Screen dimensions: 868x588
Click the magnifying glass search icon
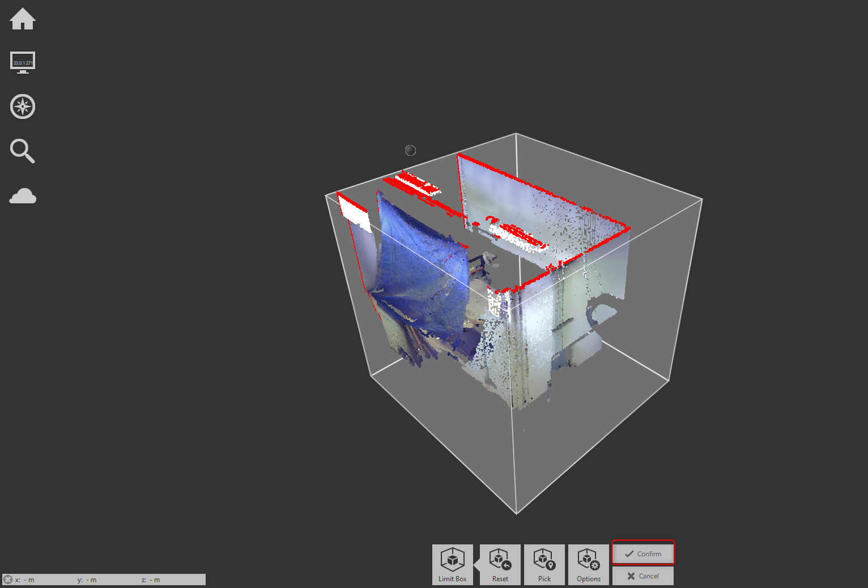(23, 151)
